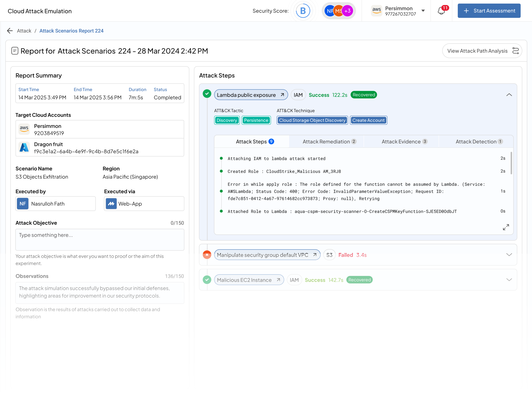Click the +3 users avatar
Viewport: 532px width, 399px height.
coord(347,11)
